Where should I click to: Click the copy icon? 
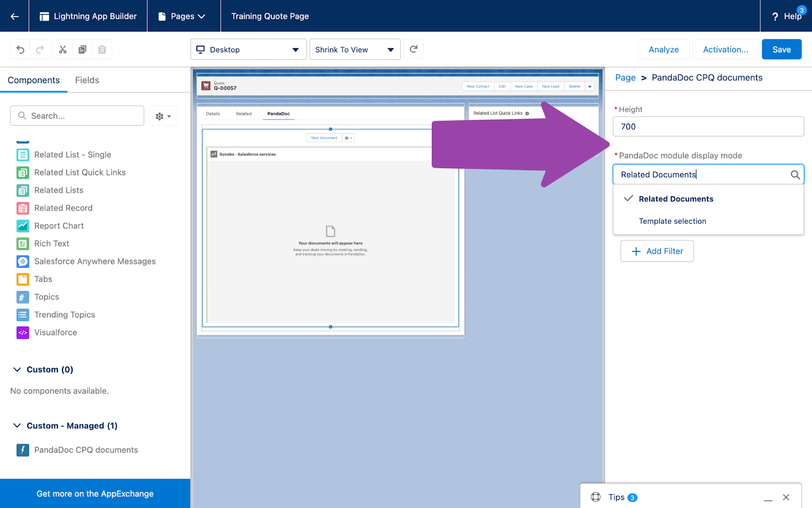(x=82, y=49)
